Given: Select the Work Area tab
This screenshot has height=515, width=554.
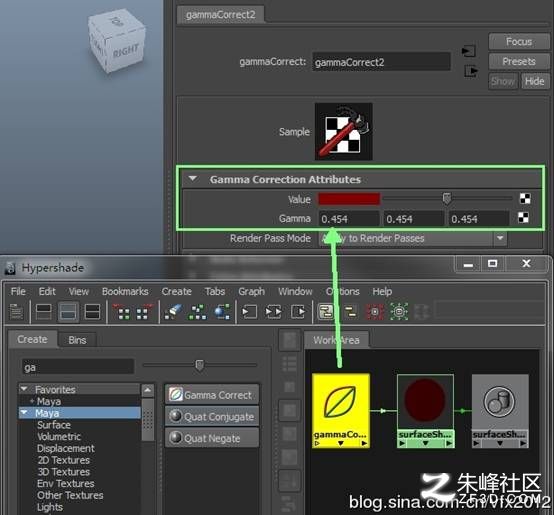Looking at the screenshot, I should [x=336, y=340].
